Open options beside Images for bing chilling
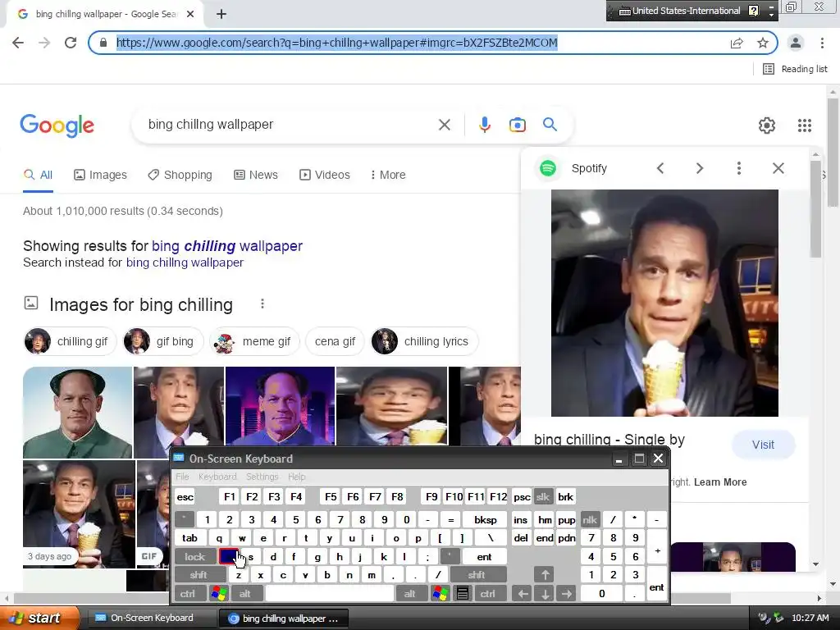This screenshot has width=840, height=630. (262, 304)
